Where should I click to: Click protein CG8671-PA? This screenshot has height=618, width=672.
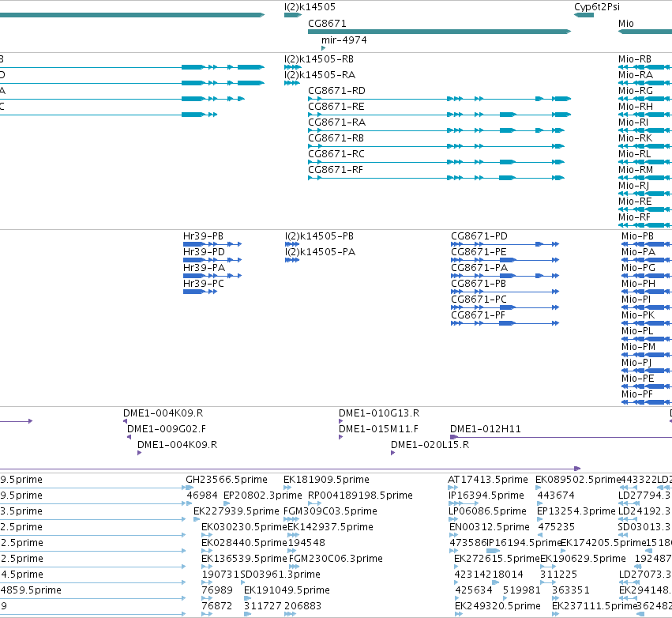479,268
